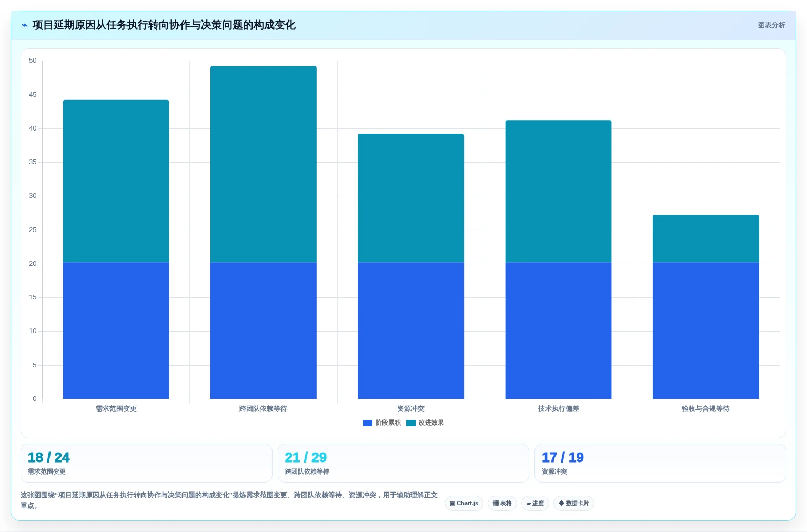Click the teal bar segment for 技术执行偏差
807x532 pixels.
(558, 192)
